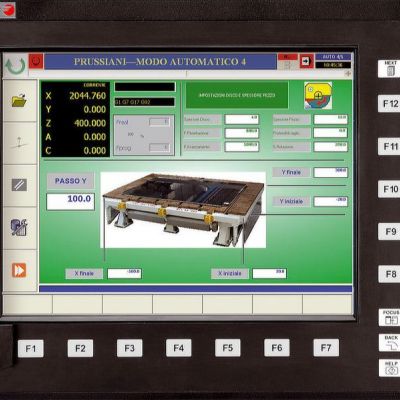
Task: Click the Y finale label
Action: [291, 172]
